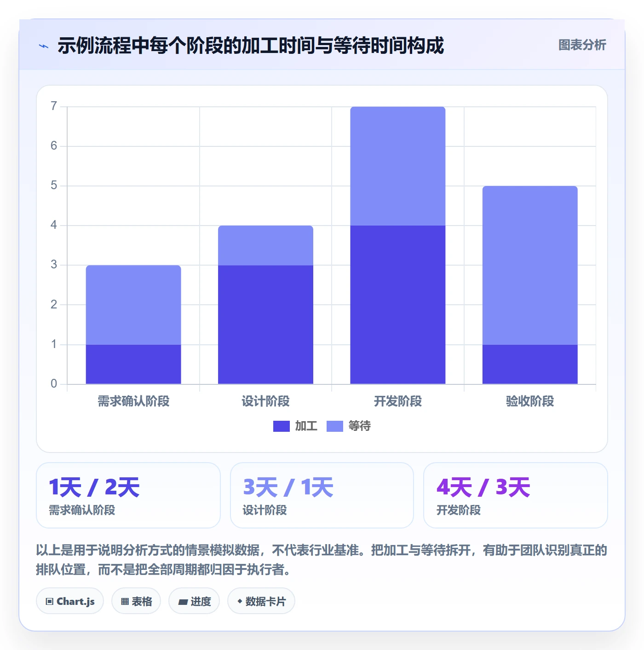Click 开发阶段 dark 加工 bar segment

397,305
